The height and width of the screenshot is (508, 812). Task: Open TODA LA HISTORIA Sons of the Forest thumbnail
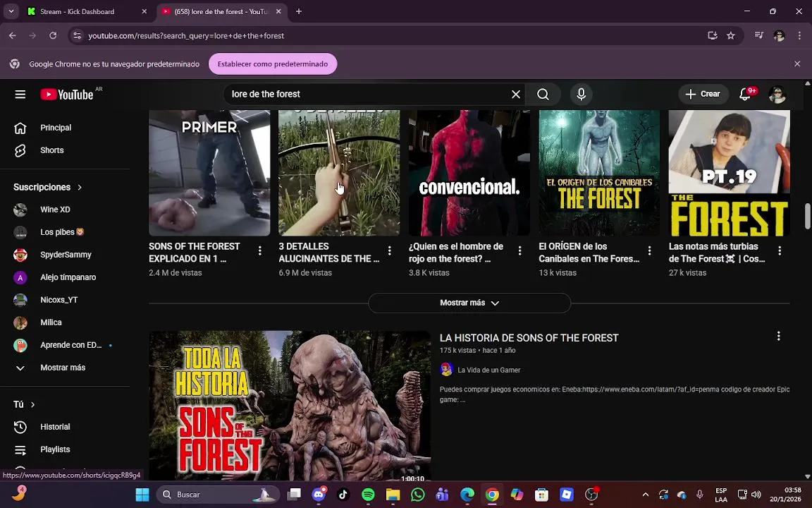tap(290, 406)
